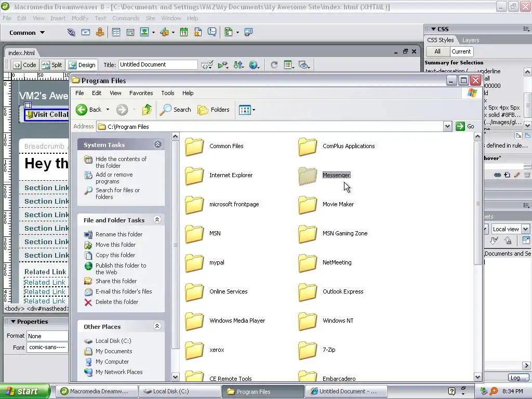Click the Insert Date icon

183,32
